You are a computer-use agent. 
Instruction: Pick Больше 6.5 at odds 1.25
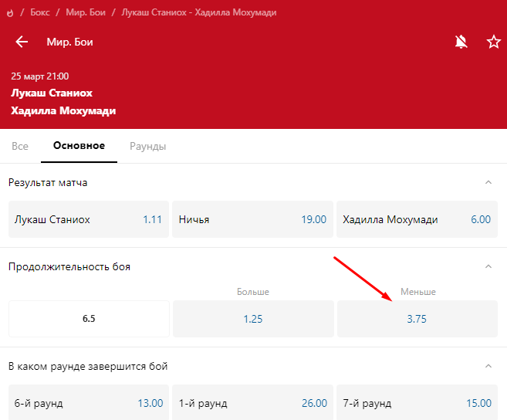click(253, 319)
